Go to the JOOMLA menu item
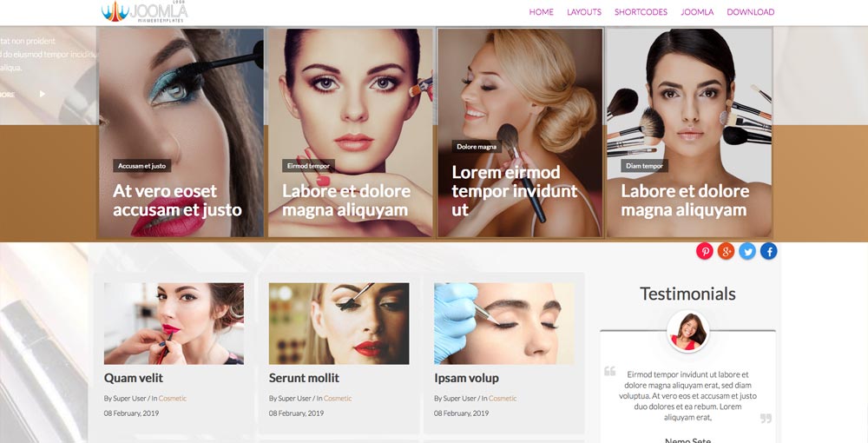Viewport: 868px width, 443px height. (x=697, y=12)
